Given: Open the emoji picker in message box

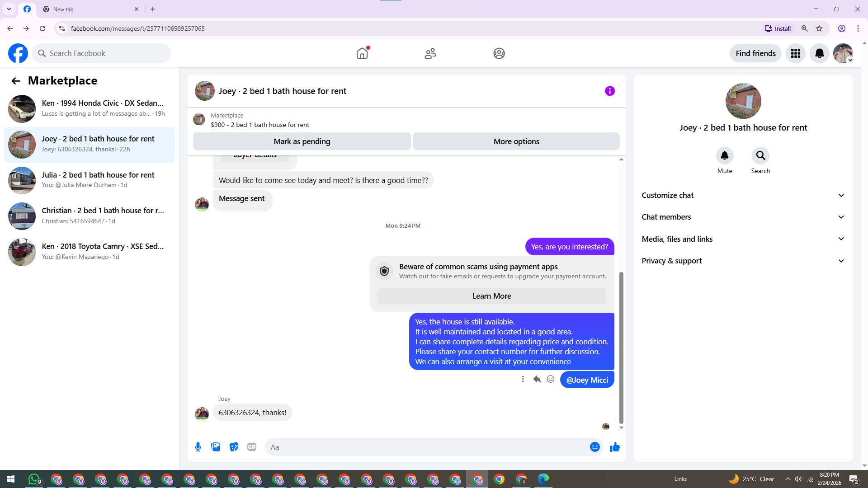Looking at the screenshot, I should (594, 447).
